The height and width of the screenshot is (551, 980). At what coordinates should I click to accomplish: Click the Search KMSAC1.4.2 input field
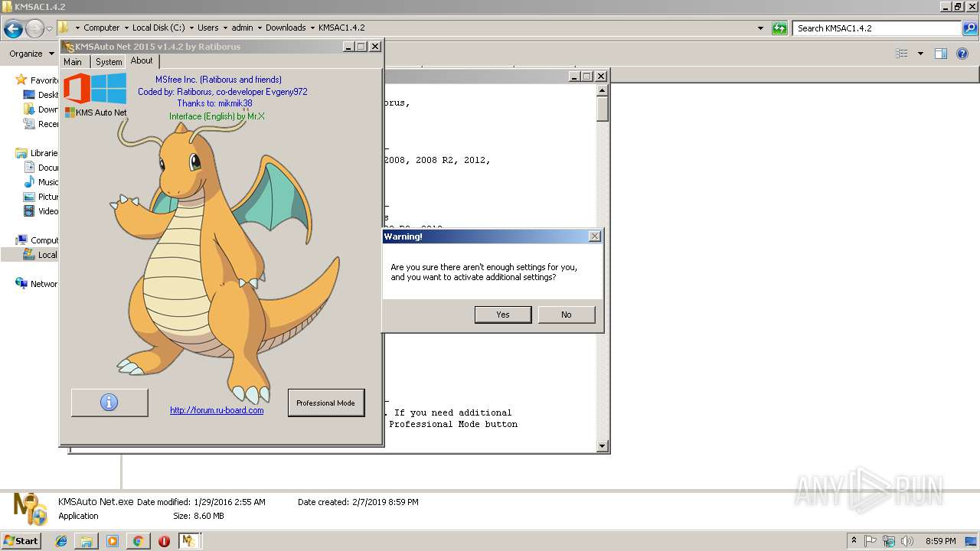tap(877, 28)
